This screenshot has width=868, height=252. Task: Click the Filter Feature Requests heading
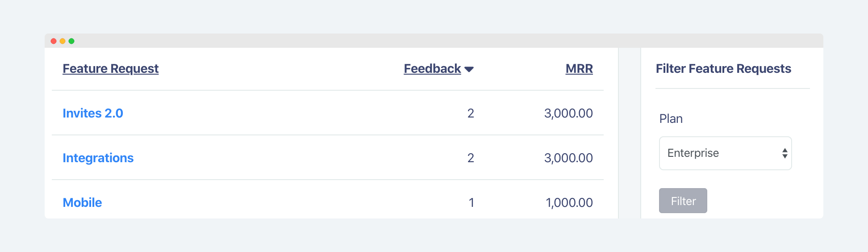coord(723,69)
